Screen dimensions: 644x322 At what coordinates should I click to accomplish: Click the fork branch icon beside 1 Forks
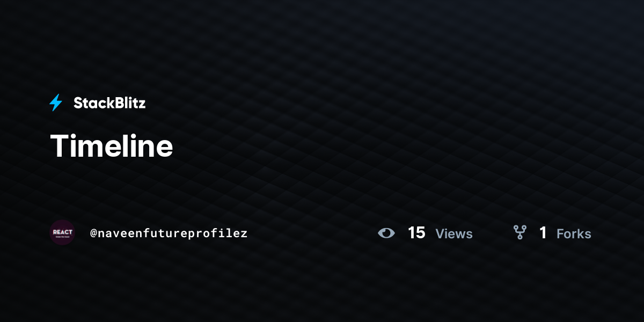[519, 232]
